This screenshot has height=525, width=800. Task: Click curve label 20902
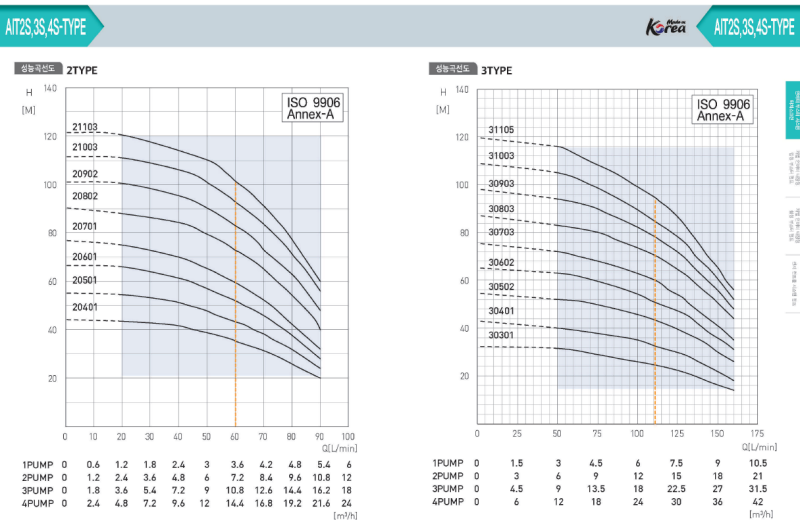tap(85, 174)
